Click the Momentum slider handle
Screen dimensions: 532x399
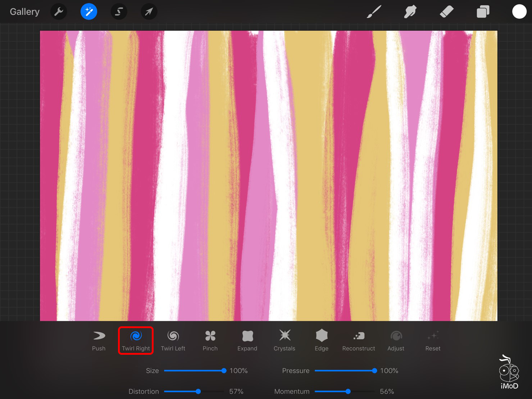(348, 391)
